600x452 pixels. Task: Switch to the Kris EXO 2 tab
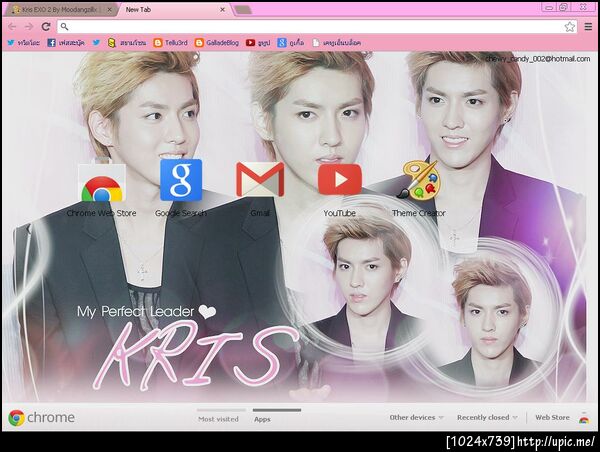[x=59, y=10]
